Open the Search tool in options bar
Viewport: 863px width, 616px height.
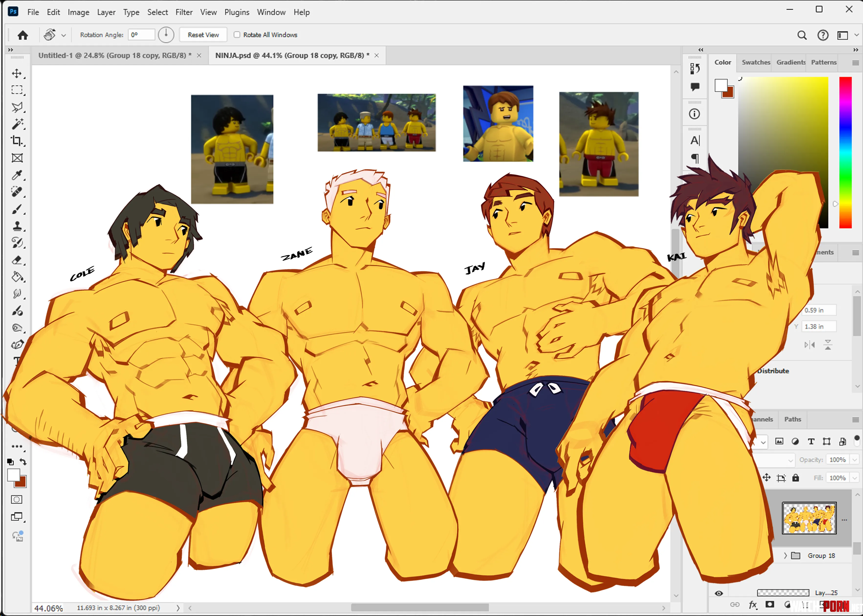click(x=802, y=35)
